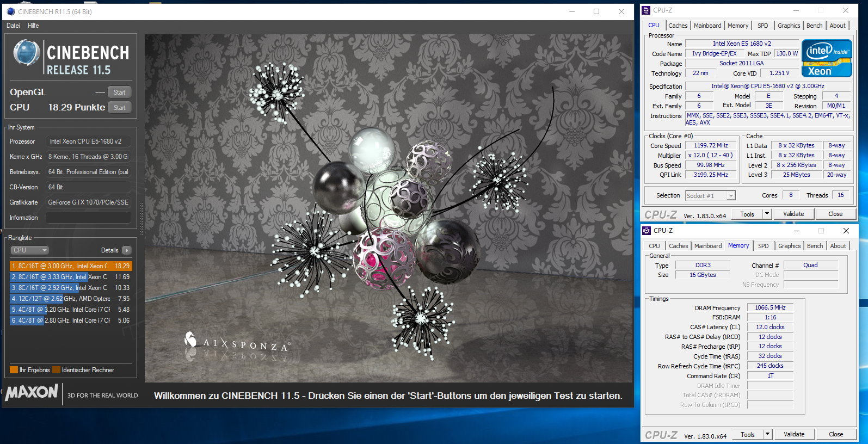Open the Details arrow button in Rangliste

coord(127,250)
